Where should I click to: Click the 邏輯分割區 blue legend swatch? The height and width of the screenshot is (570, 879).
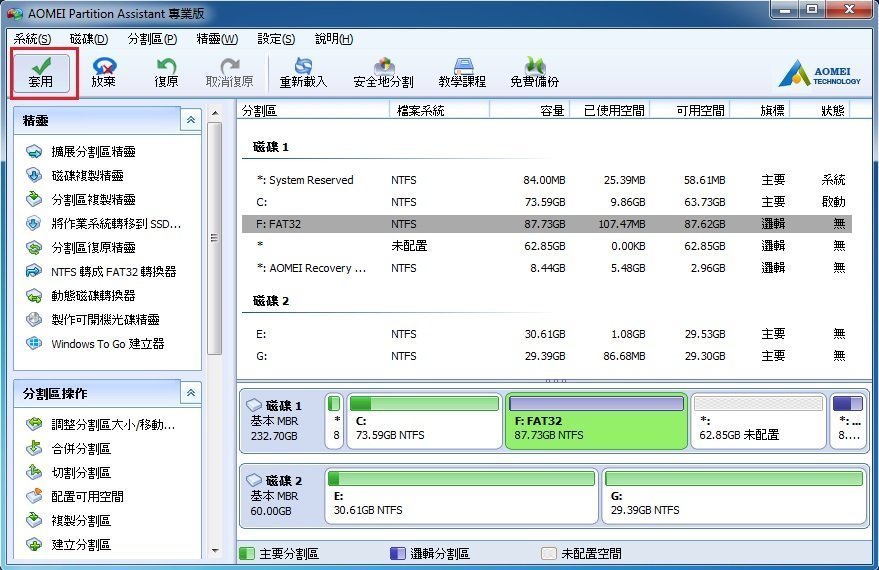pos(397,554)
